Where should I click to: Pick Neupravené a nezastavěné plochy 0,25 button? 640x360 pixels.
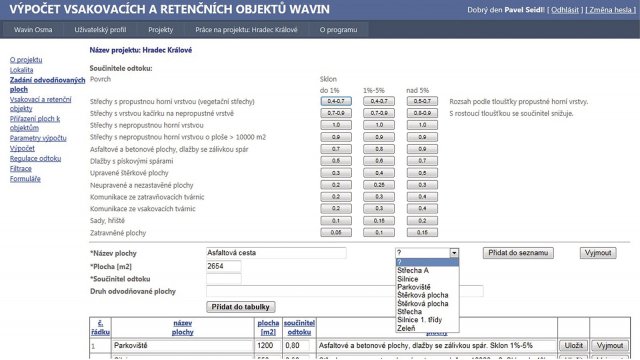379,185
